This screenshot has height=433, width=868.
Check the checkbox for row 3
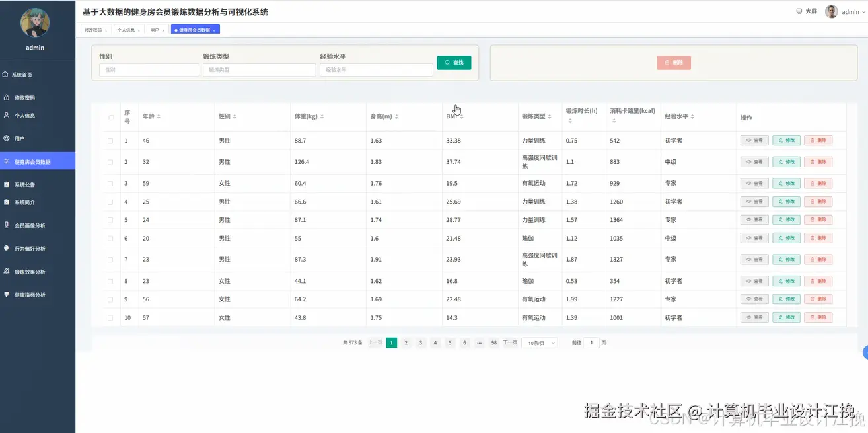pos(110,183)
